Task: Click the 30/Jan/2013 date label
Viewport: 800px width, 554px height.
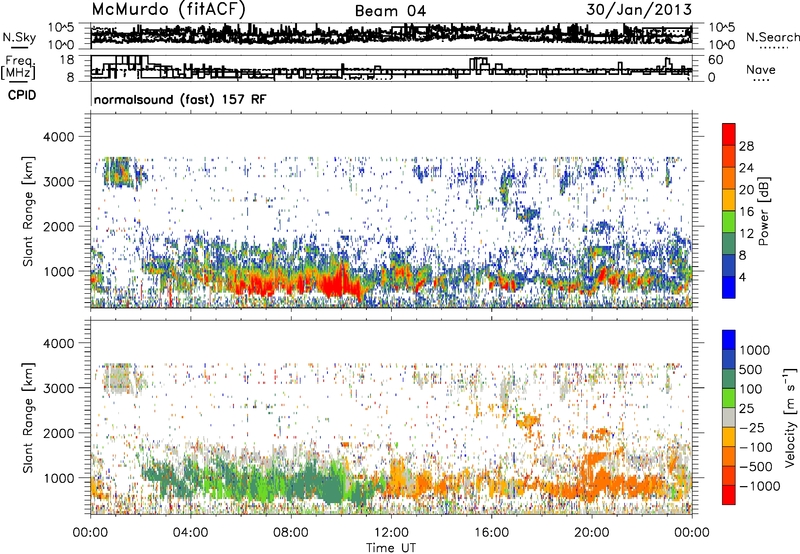Action: (x=639, y=9)
